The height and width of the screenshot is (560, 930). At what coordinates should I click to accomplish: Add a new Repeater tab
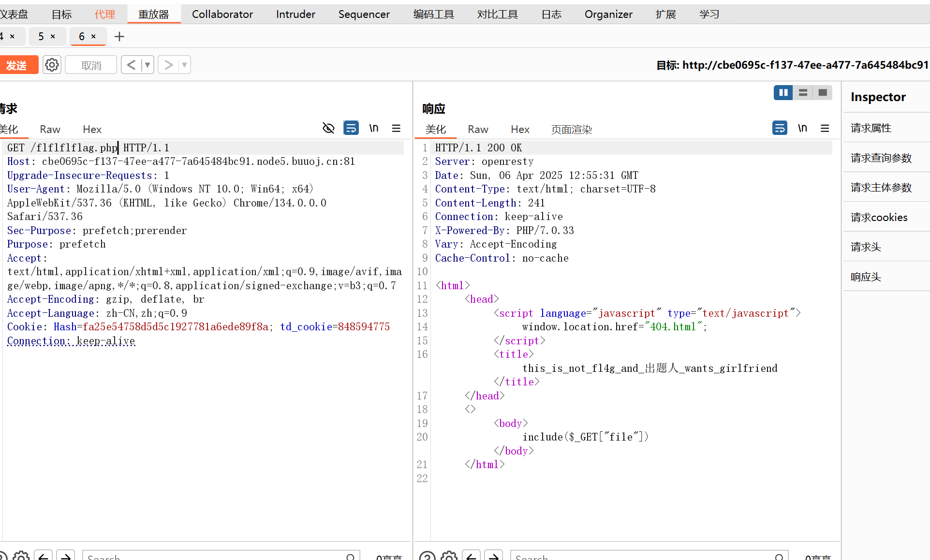[x=119, y=37]
